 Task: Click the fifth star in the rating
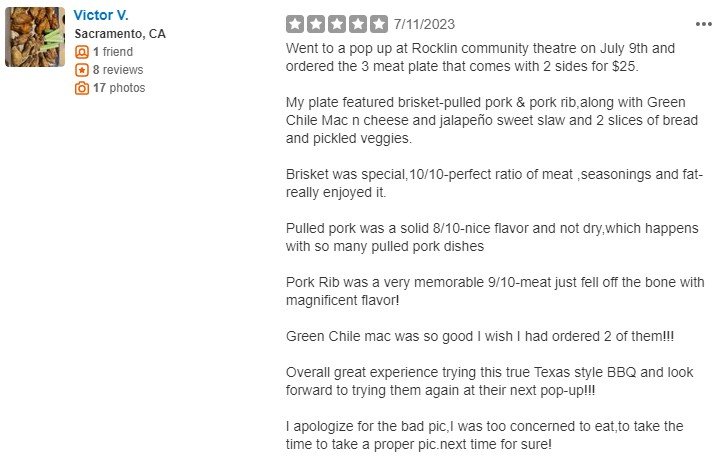pyautogui.click(x=379, y=24)
